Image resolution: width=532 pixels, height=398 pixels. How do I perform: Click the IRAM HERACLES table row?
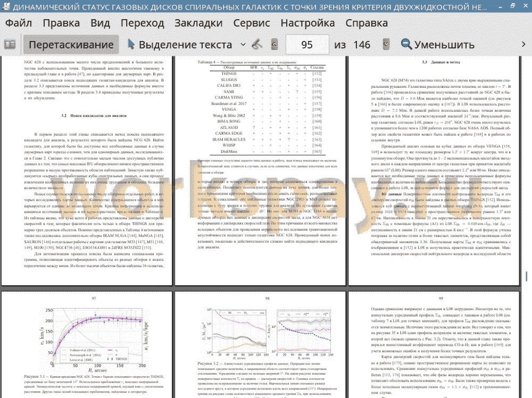pos(268,139)
